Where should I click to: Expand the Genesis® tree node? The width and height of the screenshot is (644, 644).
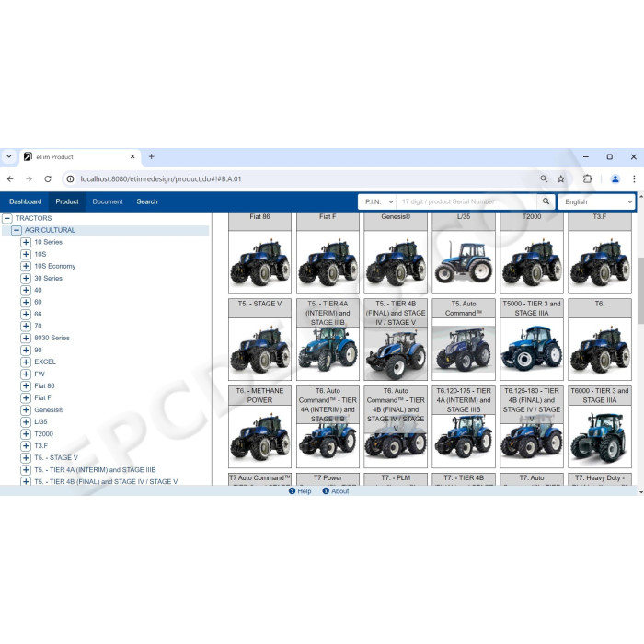26,410
